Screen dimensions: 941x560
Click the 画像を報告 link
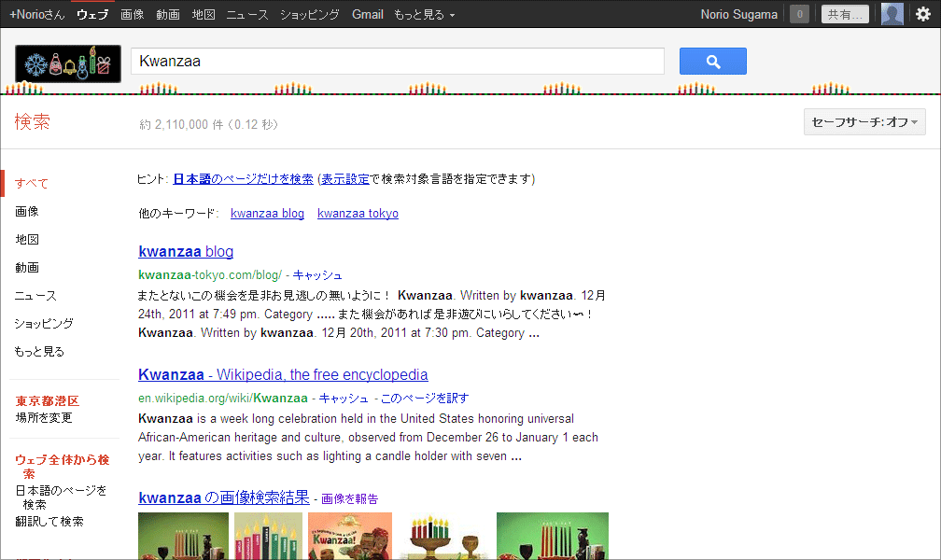pos(349,498)
